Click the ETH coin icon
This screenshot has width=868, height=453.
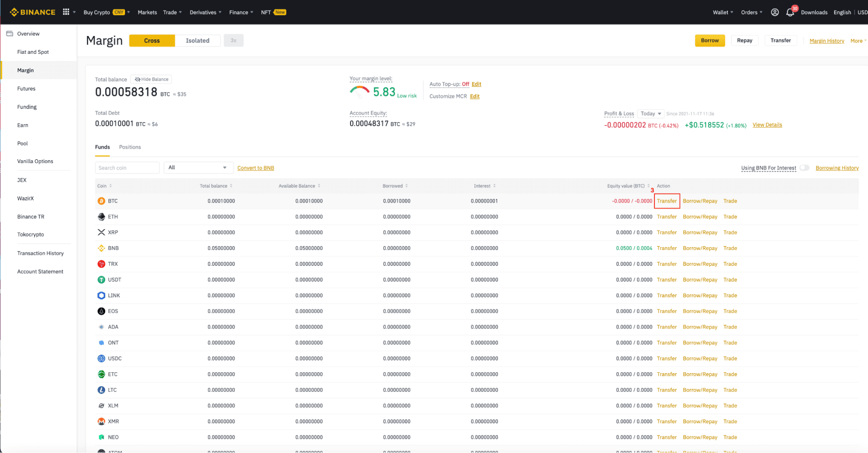point(101,217)
